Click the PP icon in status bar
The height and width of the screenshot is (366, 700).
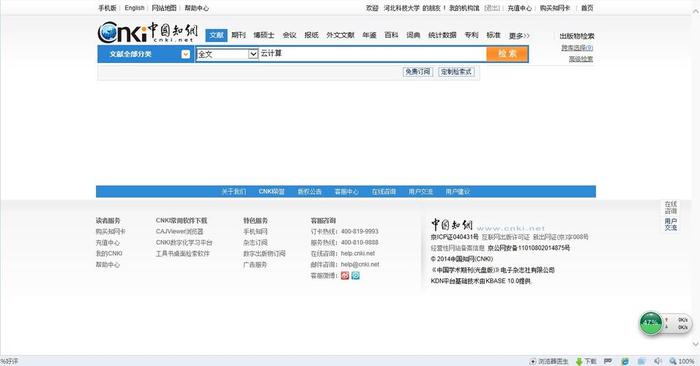[x=608, y=361]
